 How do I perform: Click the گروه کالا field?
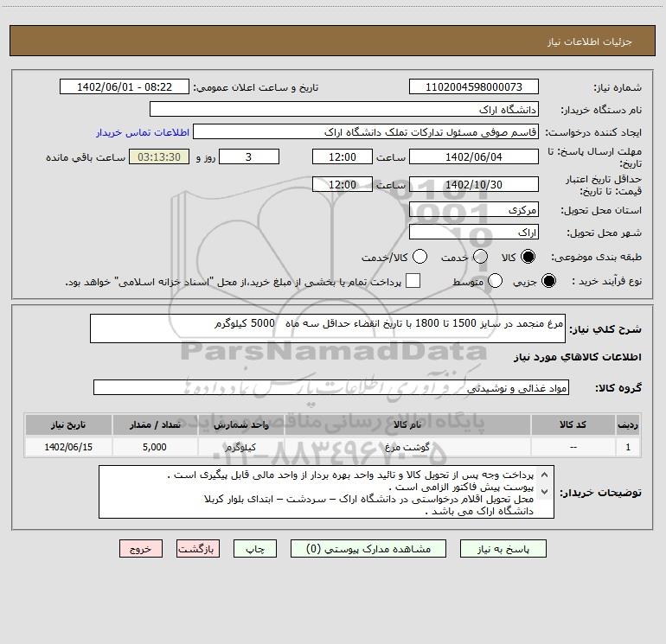[x=331, y=387]
